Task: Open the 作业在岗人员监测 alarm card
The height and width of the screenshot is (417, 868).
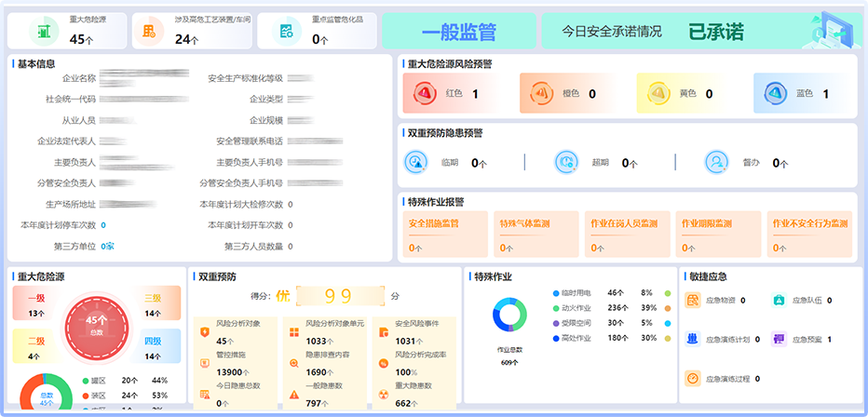Action: [627, 234]
